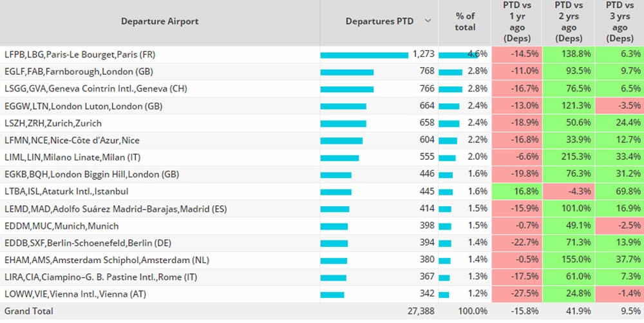Click the 101.0% cell for Madrid
This screenshot has height=323, width=644.
[x=569, y=208]
